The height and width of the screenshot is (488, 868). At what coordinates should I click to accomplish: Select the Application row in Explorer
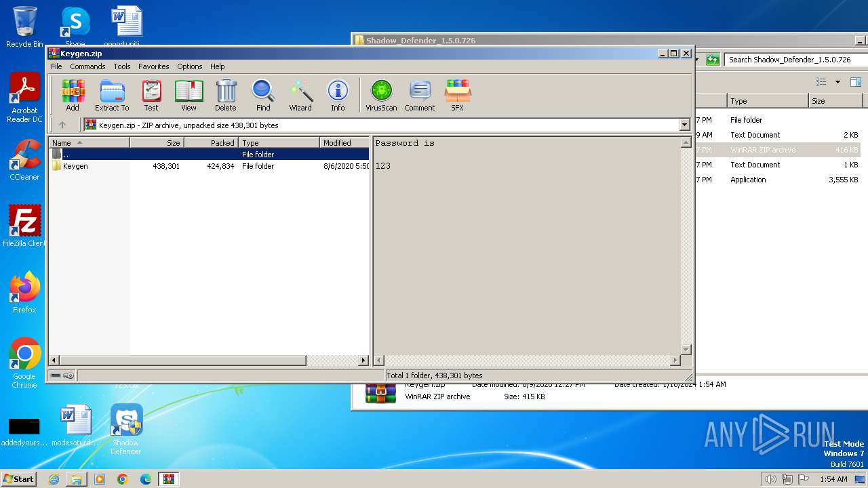(x=778, y=180)
